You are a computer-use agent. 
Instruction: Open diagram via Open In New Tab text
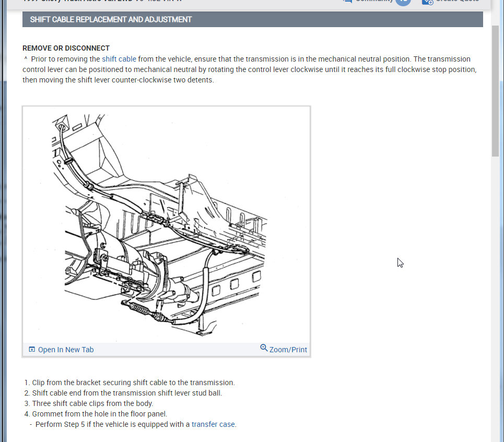click(66, 350)
